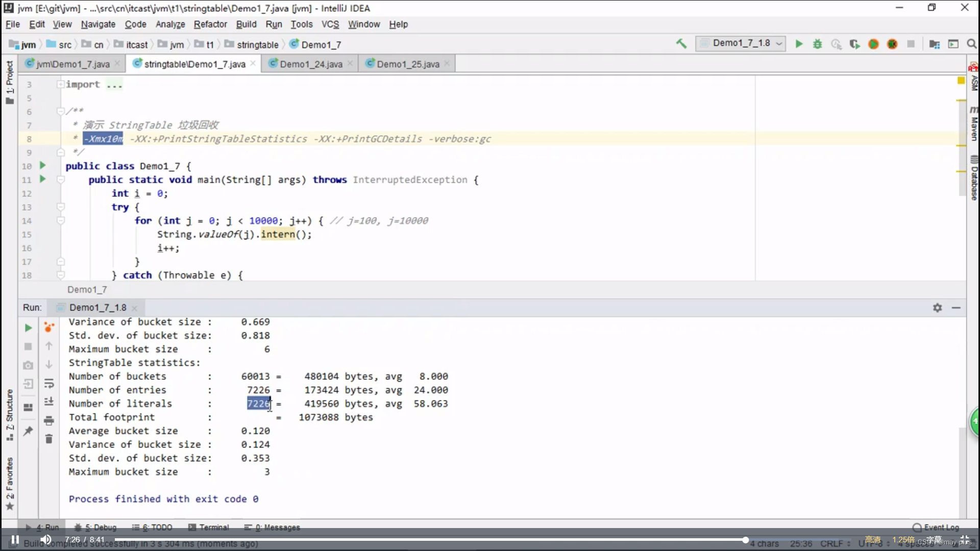Open the Demo1_7_1.8 run configuration dropdown
The width and height of the screenshot is (980, 551).
(741, 43)
